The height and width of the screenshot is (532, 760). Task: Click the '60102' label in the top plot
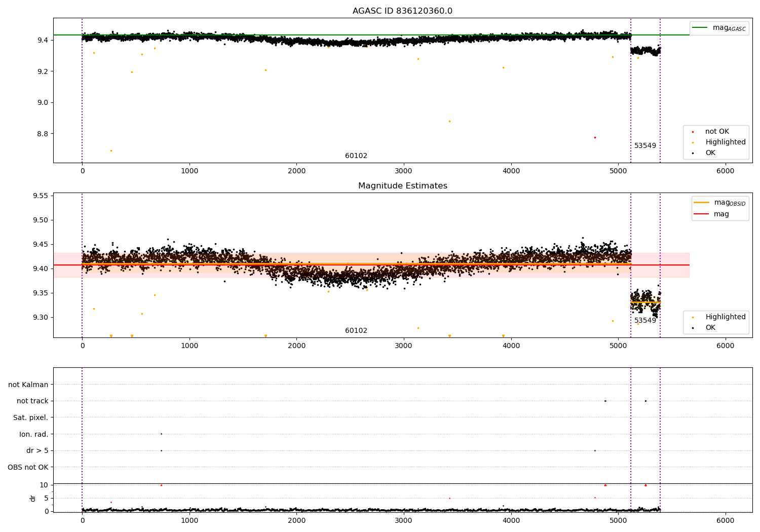tap(356, 156)
